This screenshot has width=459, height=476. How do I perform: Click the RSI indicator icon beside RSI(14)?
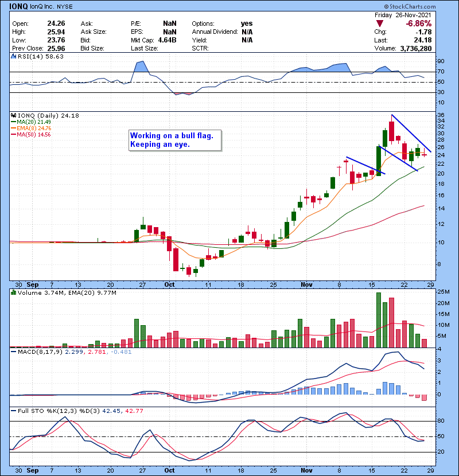coord(13,56)
